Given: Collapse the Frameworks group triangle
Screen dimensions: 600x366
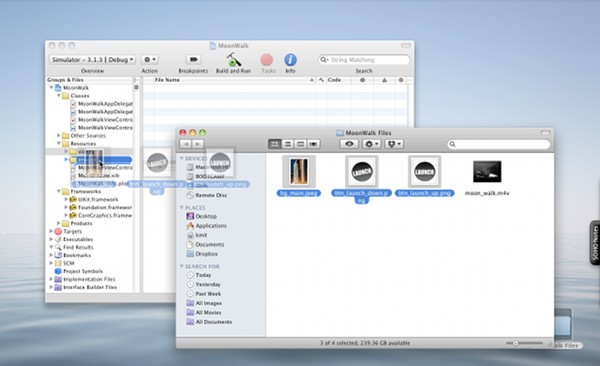Looking at the screenshot, I should (59, 191).
